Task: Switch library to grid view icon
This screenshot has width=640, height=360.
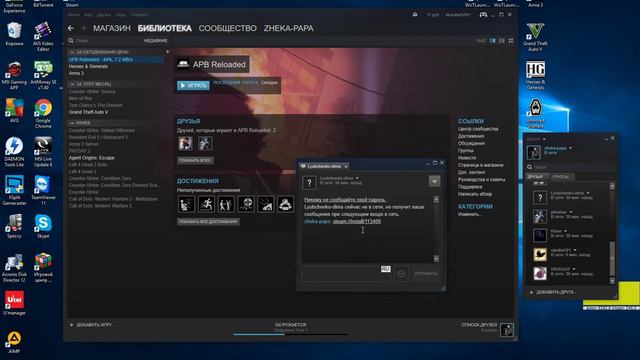Action: [511, 40]
